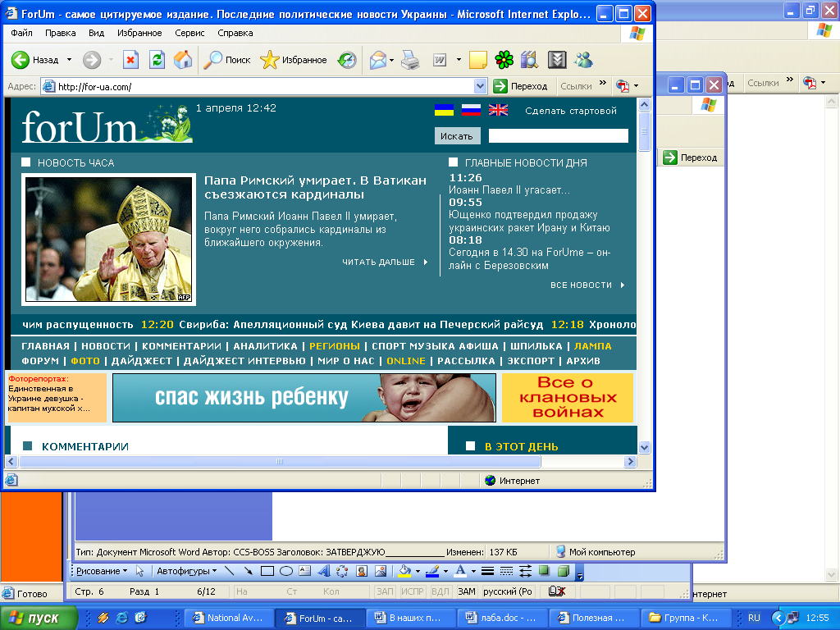Click the Сделать стартовой link

(571, 111)
